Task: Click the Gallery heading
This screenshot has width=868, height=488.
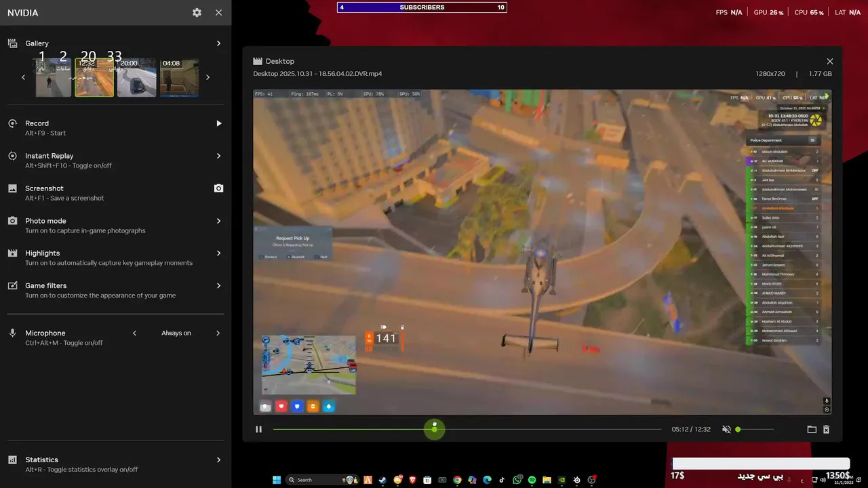Action: coord(37,43)
